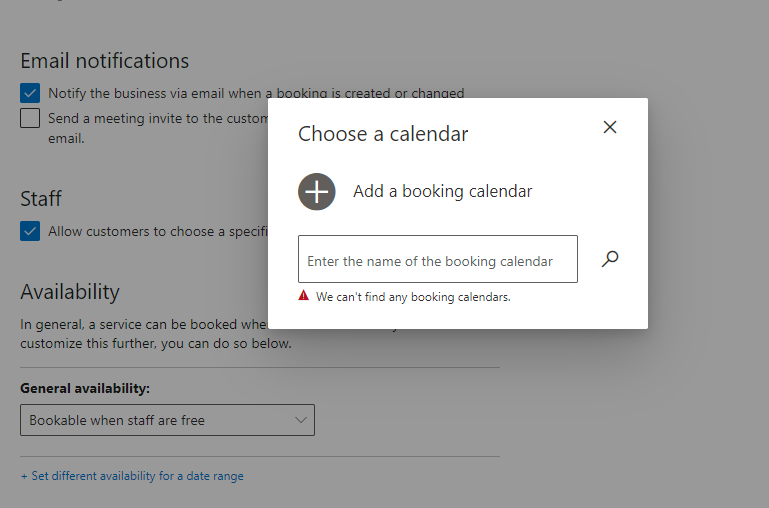Click the Add a booking calendar label

pyautogui.click(x=442, y=191)
